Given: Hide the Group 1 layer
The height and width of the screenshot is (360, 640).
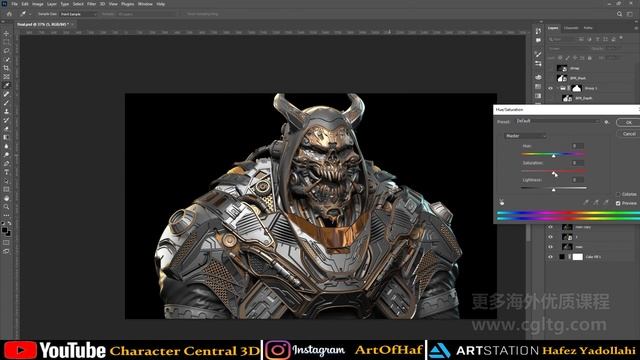Looking at the screenshot, I should point(550,88).
